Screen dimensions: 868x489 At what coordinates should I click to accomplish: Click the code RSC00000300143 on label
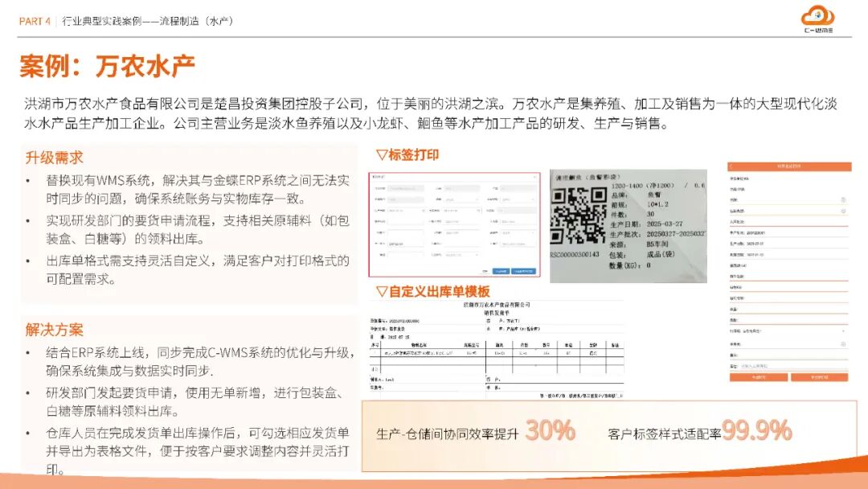click(575, 254)
